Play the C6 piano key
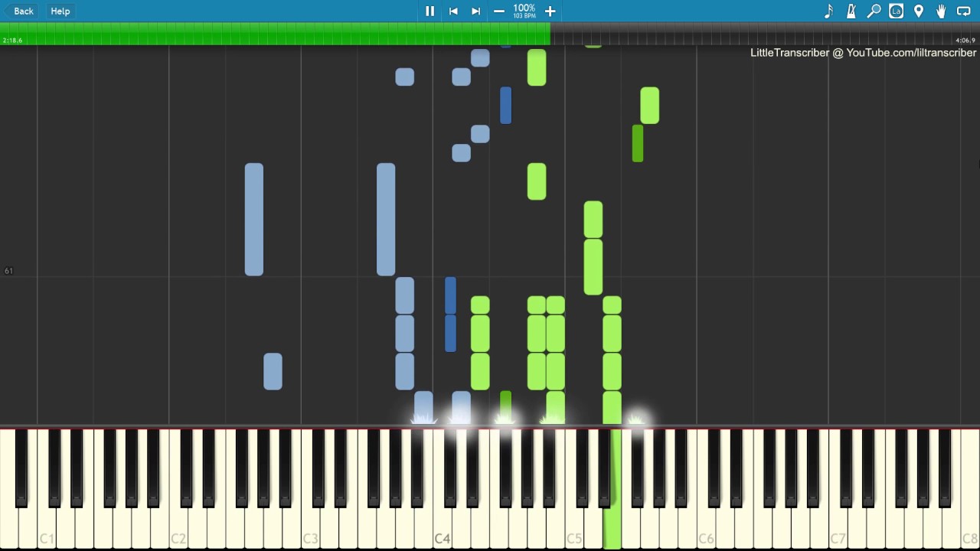980x551 pixels. point(706,528)
